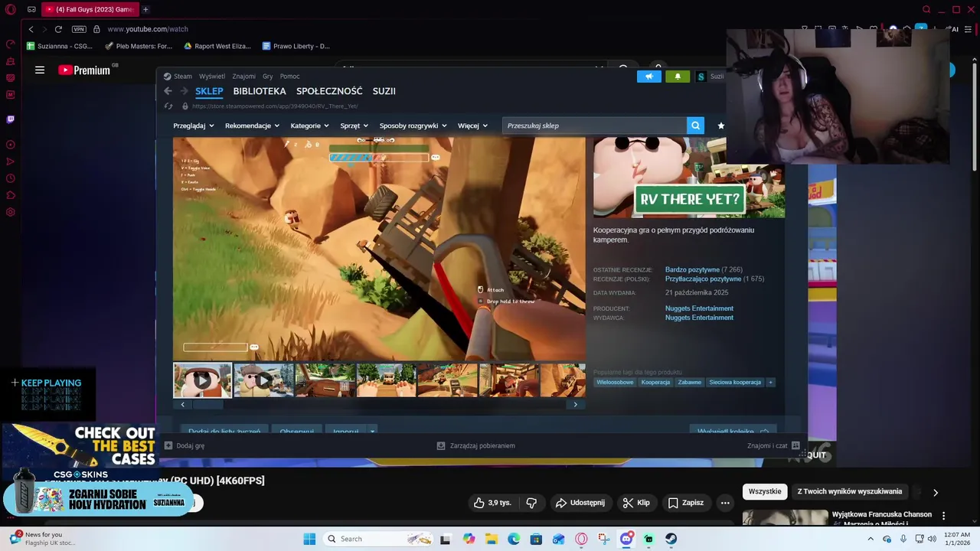This screenshot has height=551, width=980.
Task: Open Pleb Masters bookmark
Action: [139, 46]
